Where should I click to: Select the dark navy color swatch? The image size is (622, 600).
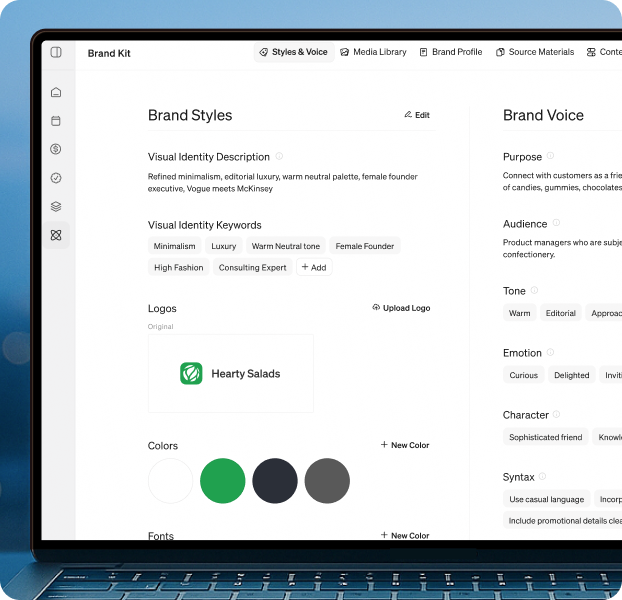tap(275, 481)
